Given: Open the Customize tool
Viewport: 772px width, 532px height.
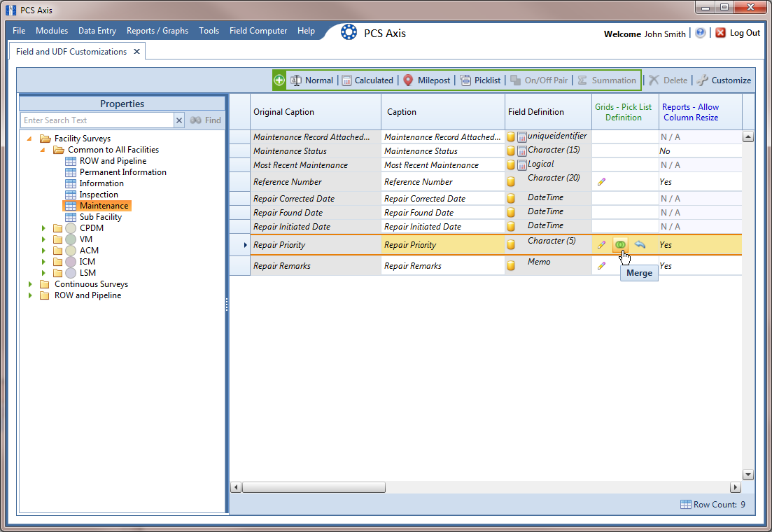Looking at the screenshot, I should point(724,80).
